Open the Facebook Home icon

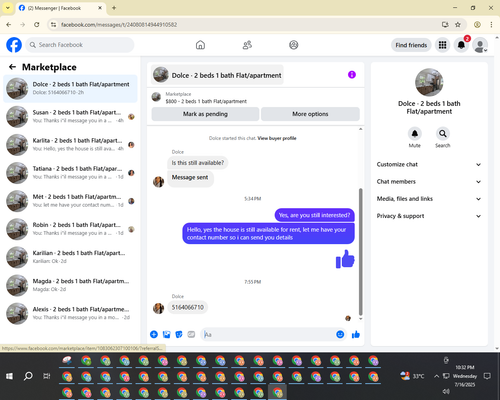(200, 45)
